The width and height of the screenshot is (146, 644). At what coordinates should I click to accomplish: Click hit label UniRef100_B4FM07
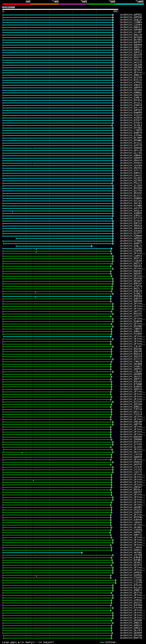[131, 42]
